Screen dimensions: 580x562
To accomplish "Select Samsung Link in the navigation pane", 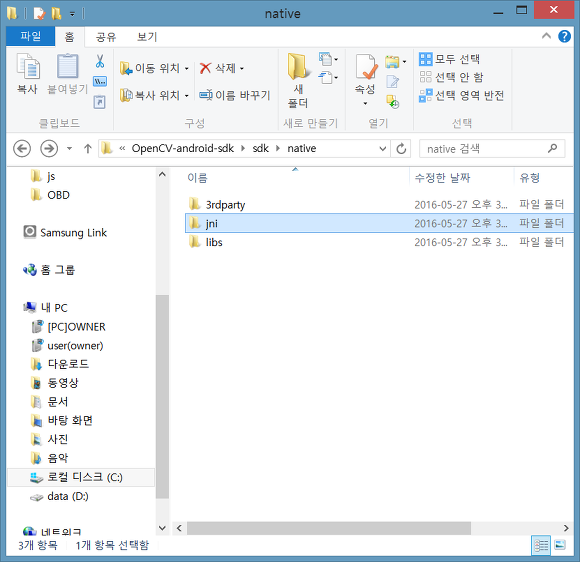I will pos(65,232).
